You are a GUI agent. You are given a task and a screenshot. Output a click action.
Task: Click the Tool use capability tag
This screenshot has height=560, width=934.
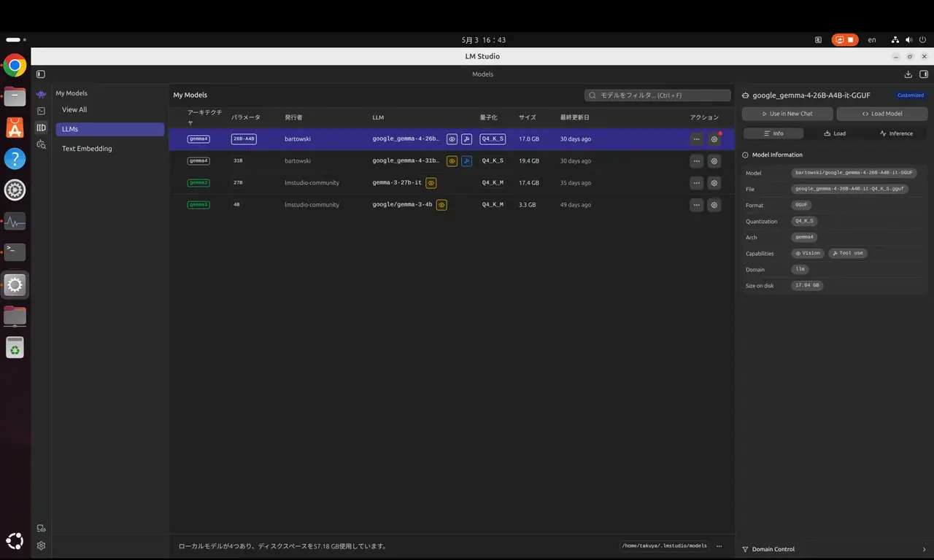pos(848,253)
